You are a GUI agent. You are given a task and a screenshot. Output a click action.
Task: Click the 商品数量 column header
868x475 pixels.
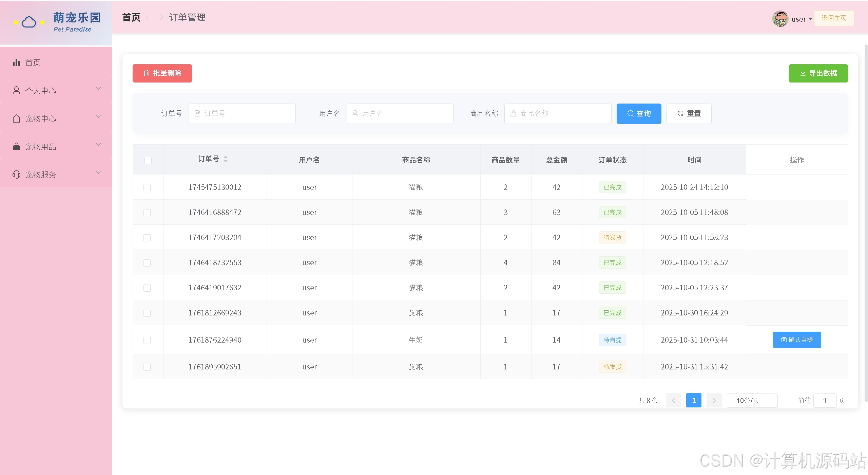pos(506,160)
